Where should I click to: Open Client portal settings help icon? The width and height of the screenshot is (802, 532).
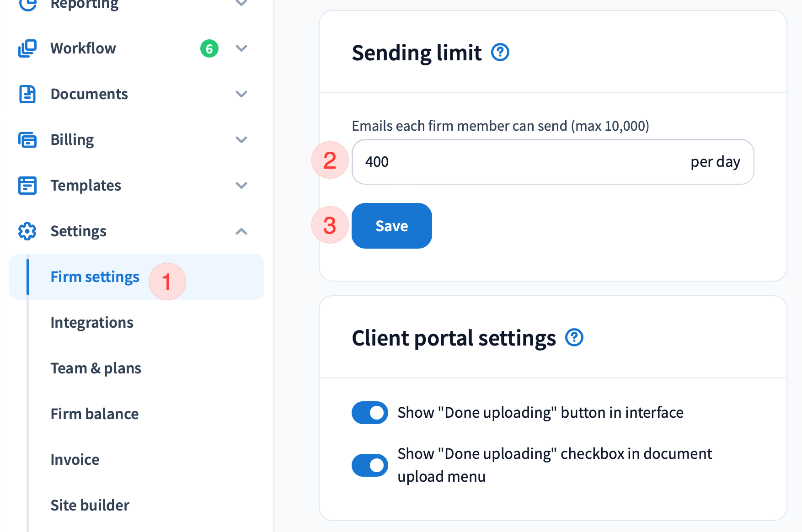coord(574,338)
